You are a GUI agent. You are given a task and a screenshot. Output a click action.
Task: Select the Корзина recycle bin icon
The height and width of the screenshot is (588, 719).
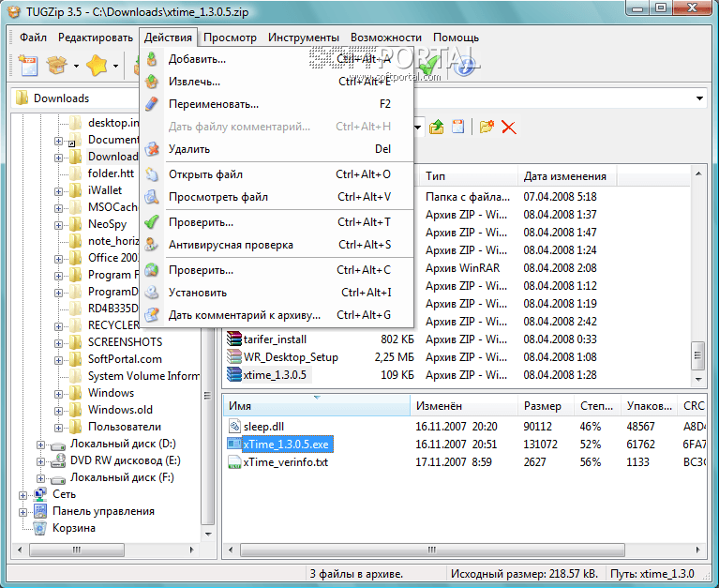pyautogui.click(x=40, y=528)
